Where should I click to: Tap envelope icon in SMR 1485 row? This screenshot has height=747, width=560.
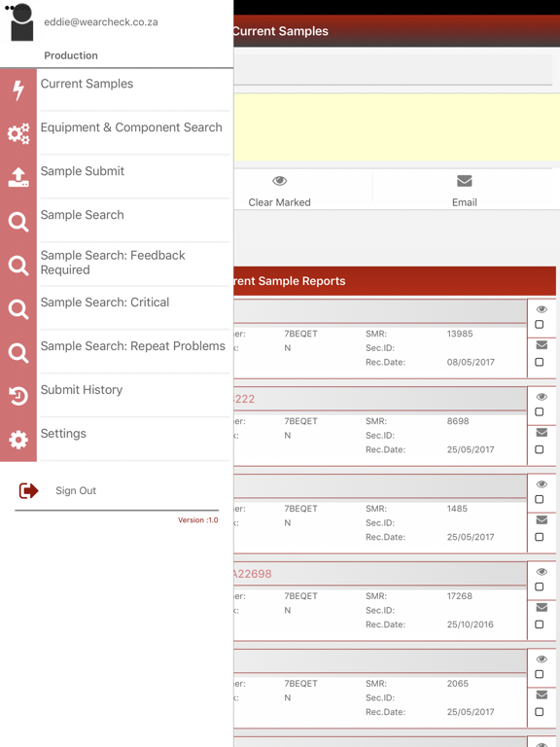542,519
